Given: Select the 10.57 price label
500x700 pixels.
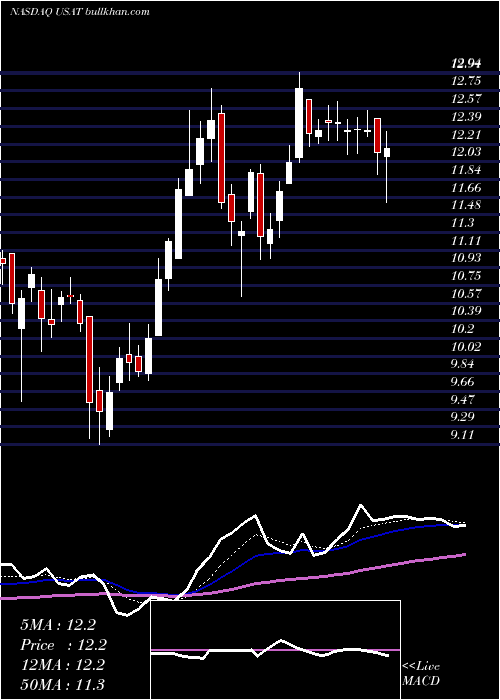Looking at the screenshot, I should click(x=466, y=293).
